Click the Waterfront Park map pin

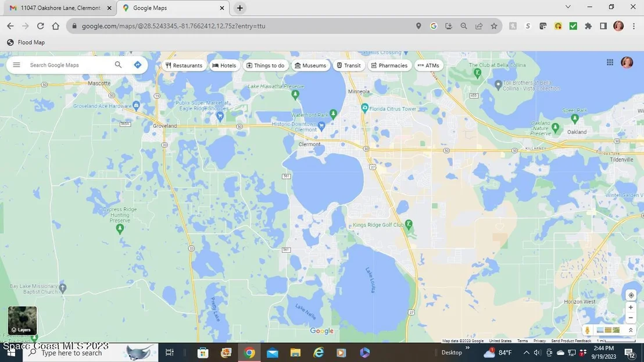point(334,113)
